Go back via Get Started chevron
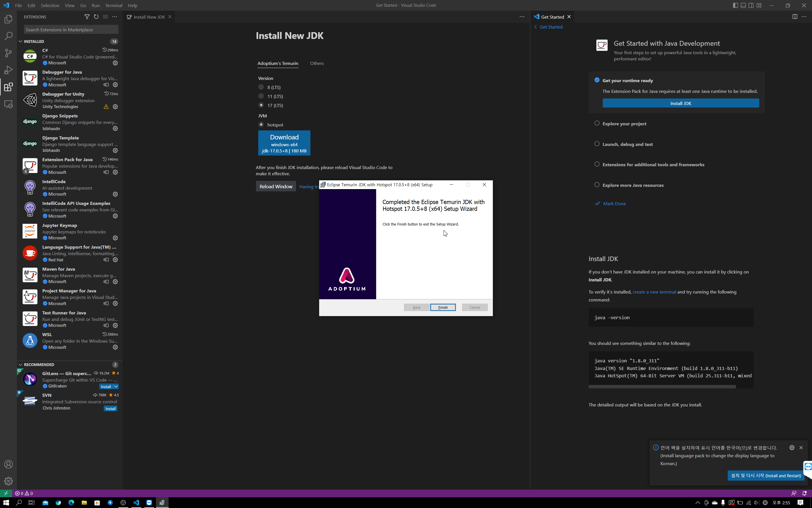The image size is (812, 508). point(536,27)
